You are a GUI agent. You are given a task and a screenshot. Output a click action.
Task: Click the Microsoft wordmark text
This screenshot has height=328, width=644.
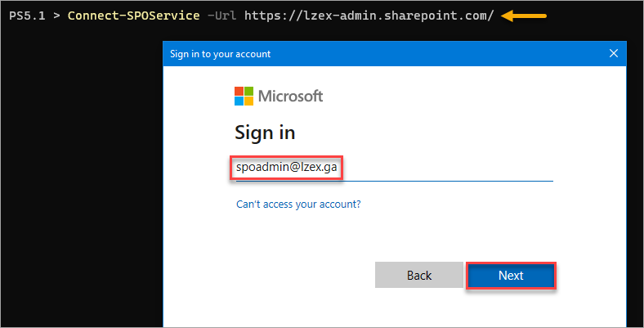(290, 96)
